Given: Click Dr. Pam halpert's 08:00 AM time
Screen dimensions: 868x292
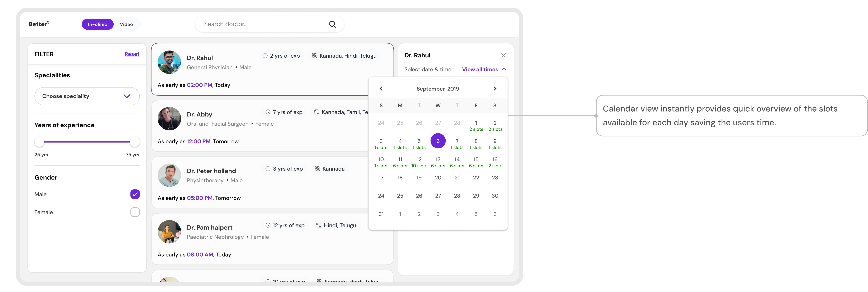Looking at the screenshot, I should (200, 255).
